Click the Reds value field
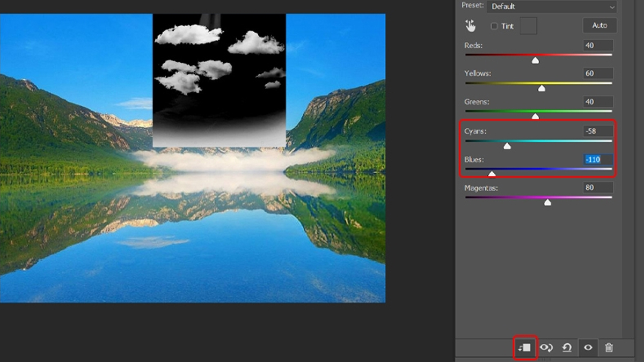The width and height of the screenshot is (644, 362). [598, 46]
